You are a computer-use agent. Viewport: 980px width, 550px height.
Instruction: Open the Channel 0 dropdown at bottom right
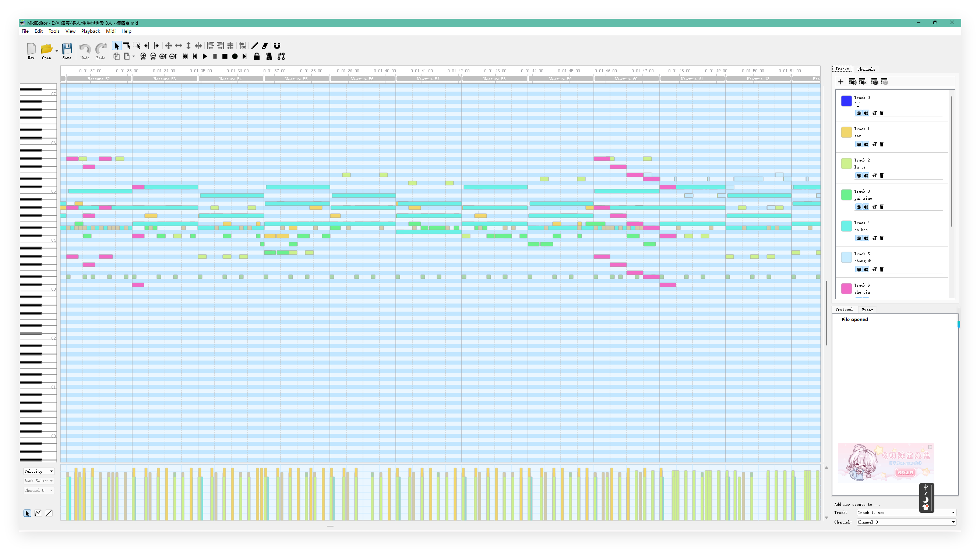[x=906, y=522]
